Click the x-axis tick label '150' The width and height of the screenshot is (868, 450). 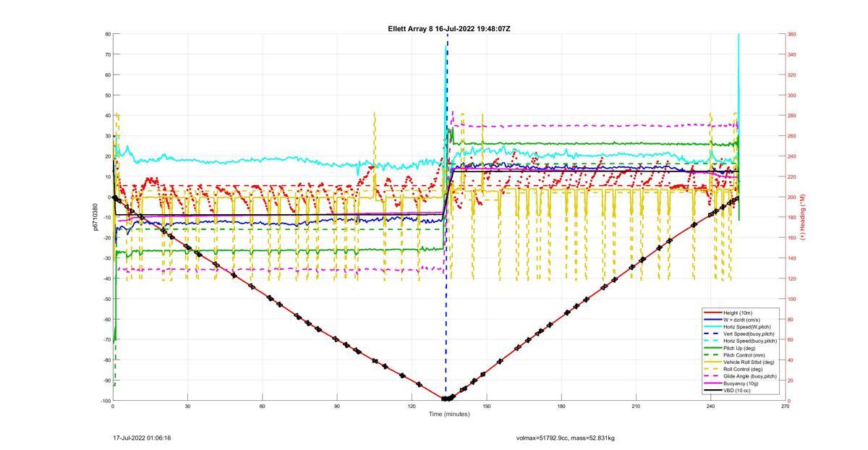tap(487, 407)
